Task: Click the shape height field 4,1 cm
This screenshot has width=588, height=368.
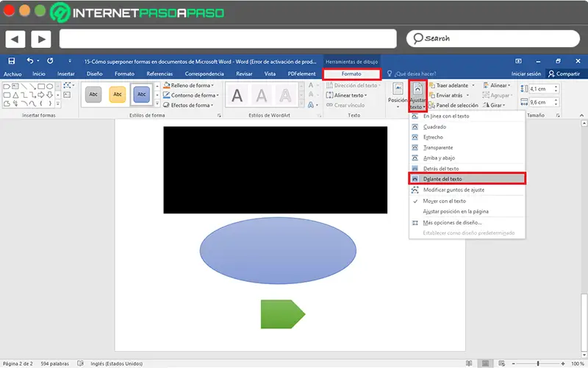Action: tap(541, 89)
